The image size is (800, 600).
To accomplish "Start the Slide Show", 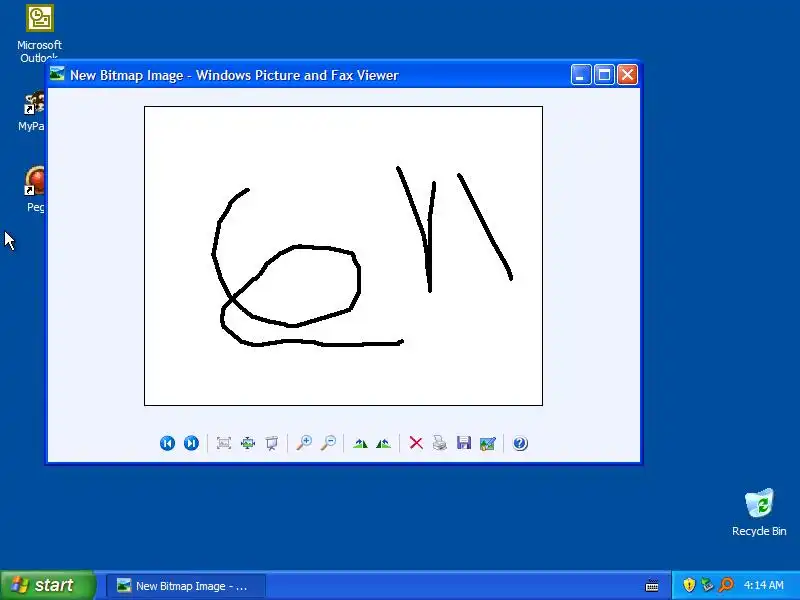I will 272,443.
